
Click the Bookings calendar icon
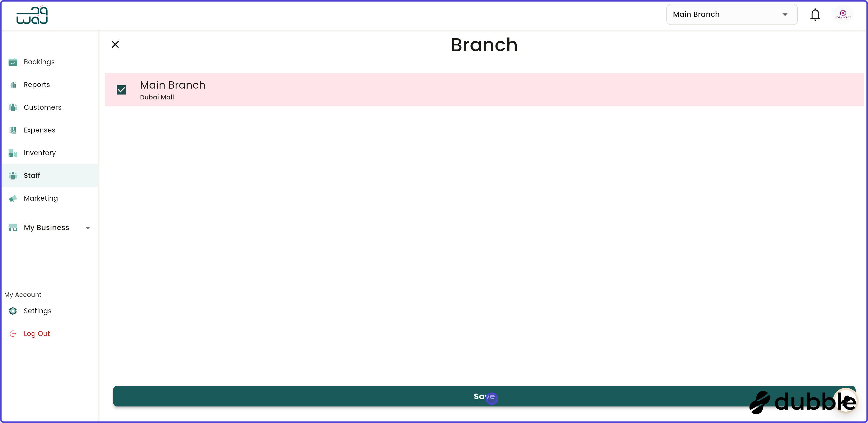(13, 62)
